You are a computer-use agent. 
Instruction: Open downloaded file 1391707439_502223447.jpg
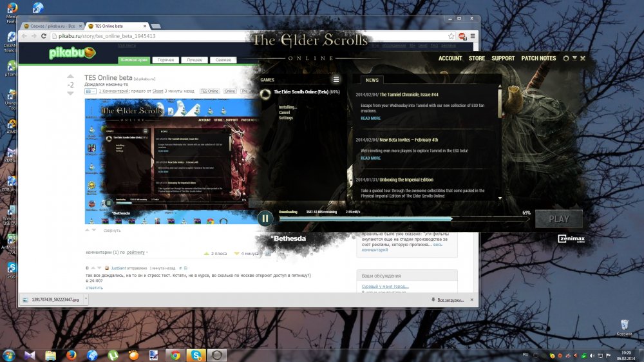pyautogui.click(x=52, y=300)
